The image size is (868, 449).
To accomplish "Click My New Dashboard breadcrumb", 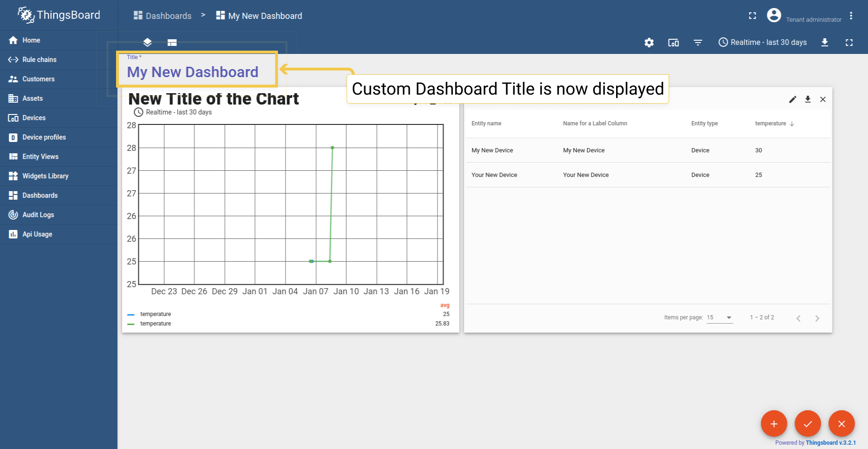I will 259,16.
